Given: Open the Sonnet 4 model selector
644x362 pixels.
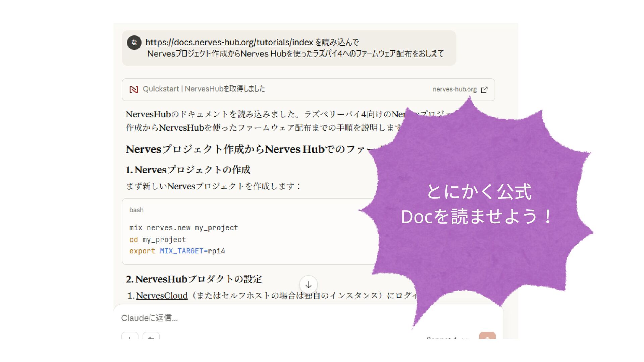Looking at the screenshot, I should 446,337.
